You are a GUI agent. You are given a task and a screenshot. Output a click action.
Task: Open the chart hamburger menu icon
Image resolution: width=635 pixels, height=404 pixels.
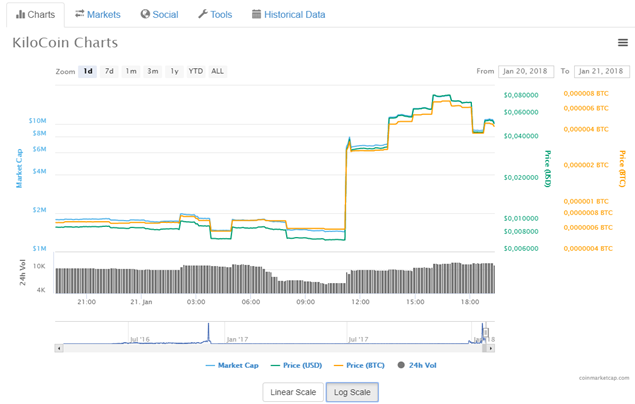[x=622, y=43]
